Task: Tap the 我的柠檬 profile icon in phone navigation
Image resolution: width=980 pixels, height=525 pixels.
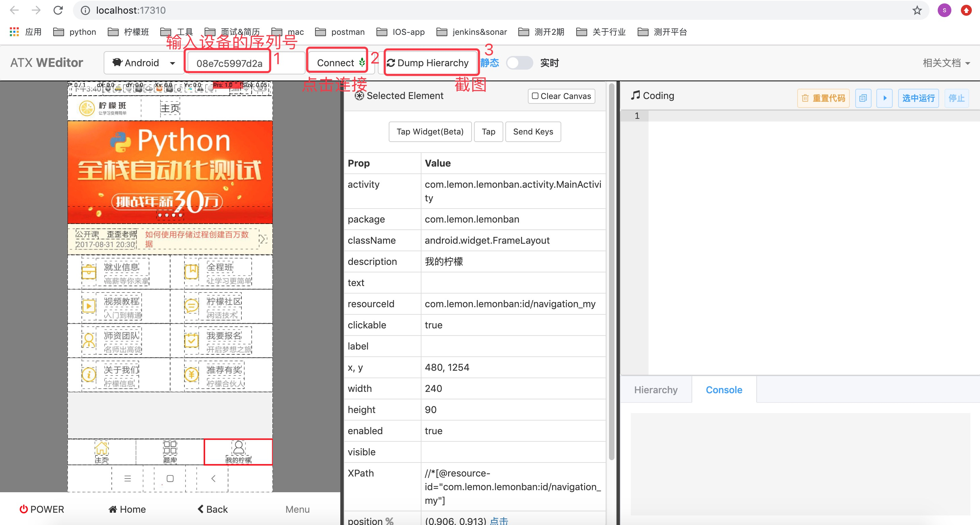Action: tap(239, 447)
